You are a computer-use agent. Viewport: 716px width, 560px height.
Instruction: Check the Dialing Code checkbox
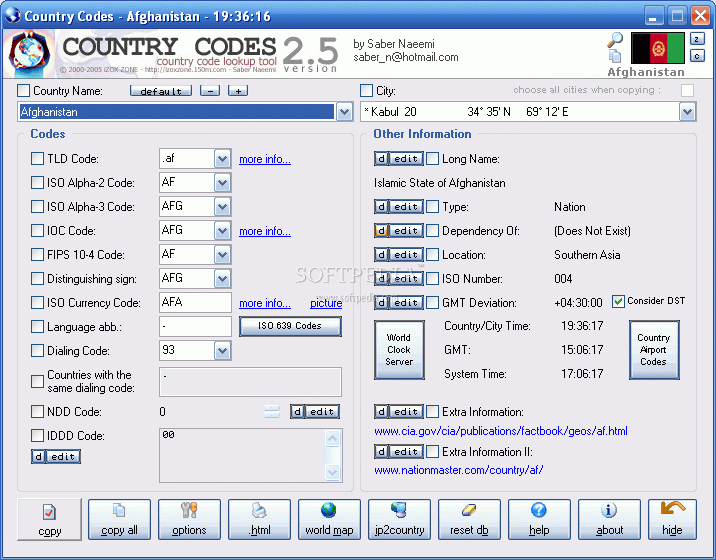click(x=37, y=350)
